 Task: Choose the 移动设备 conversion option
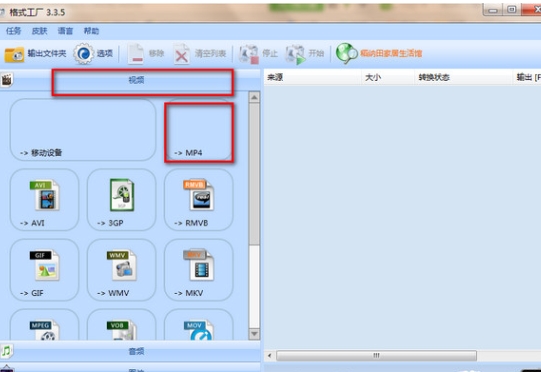point(83,130)
